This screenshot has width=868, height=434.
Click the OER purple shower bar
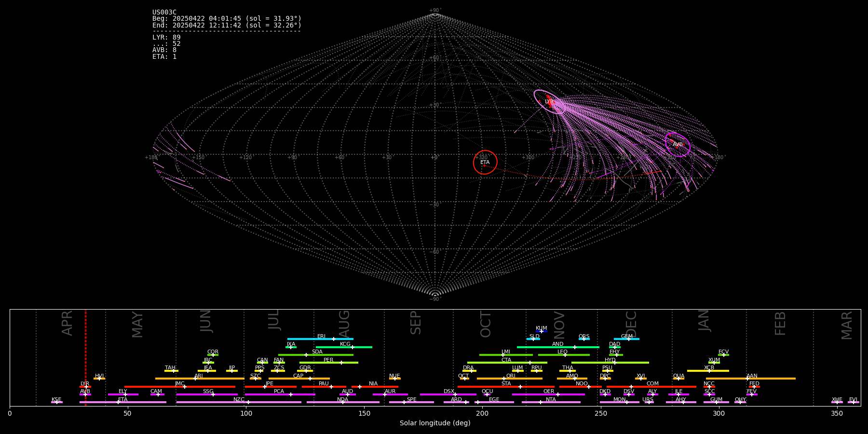[548, 394]
